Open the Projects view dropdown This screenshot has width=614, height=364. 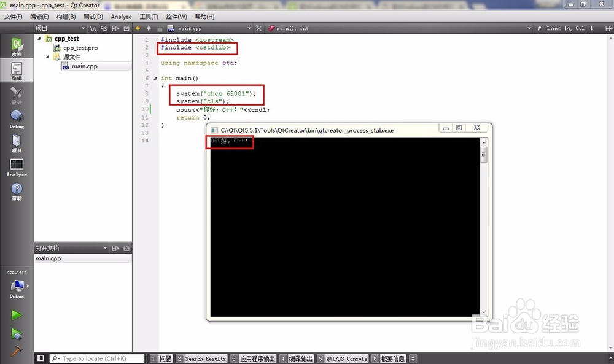pos(60,28)
